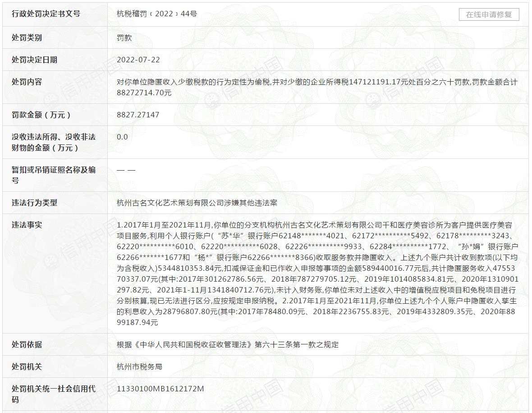Select the 行政处罚决定书文号 row label
This screenshot has height=413, width=532.
[46, 14]
